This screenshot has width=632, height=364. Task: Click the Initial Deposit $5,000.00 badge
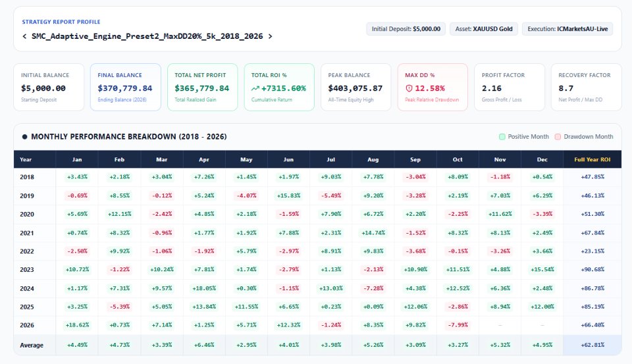[406, 29]
